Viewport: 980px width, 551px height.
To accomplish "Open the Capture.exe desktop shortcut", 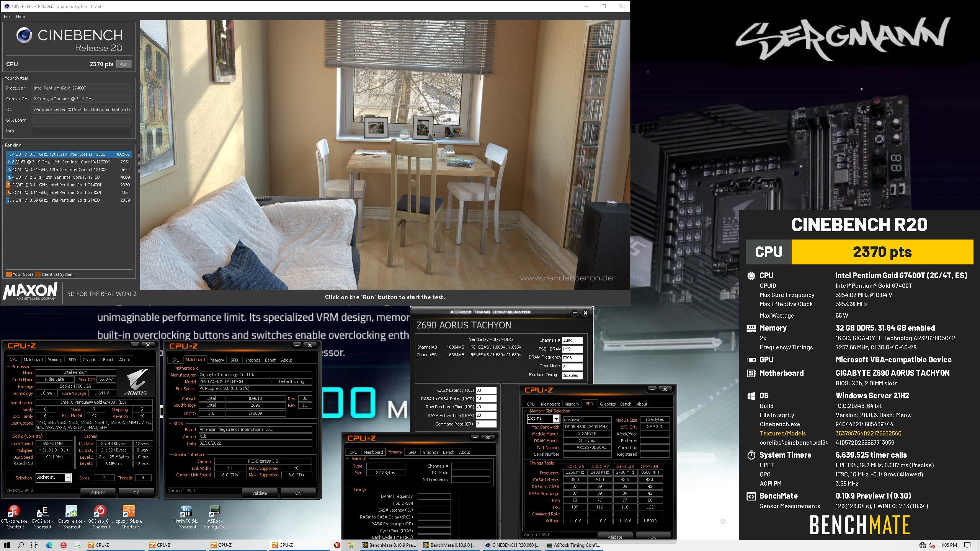I will [x=72, y=517].
